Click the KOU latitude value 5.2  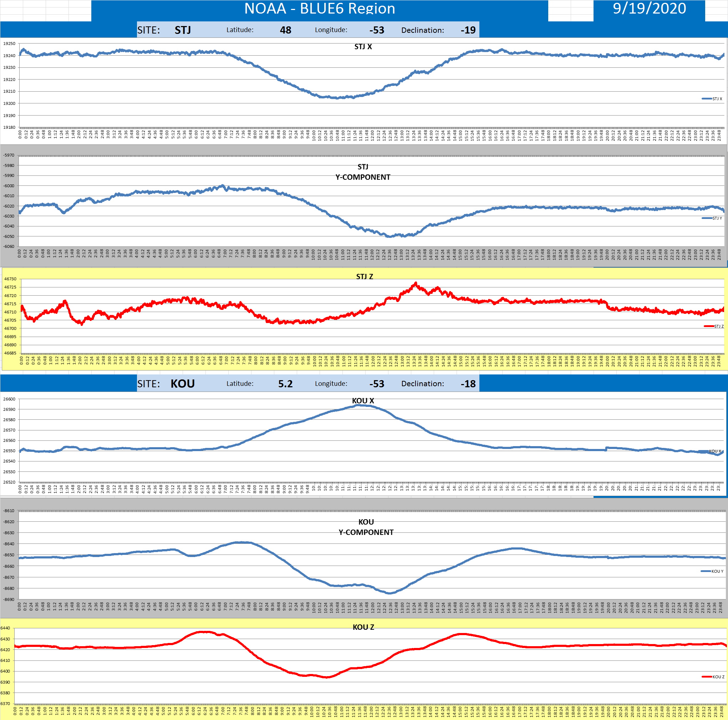click(x=285, y=384)
